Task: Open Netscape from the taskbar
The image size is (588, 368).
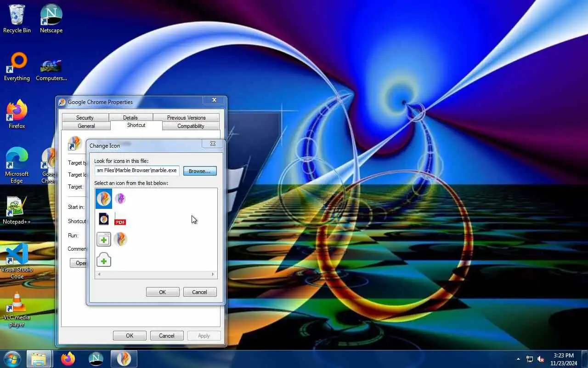Action: [x=96, y=359]
